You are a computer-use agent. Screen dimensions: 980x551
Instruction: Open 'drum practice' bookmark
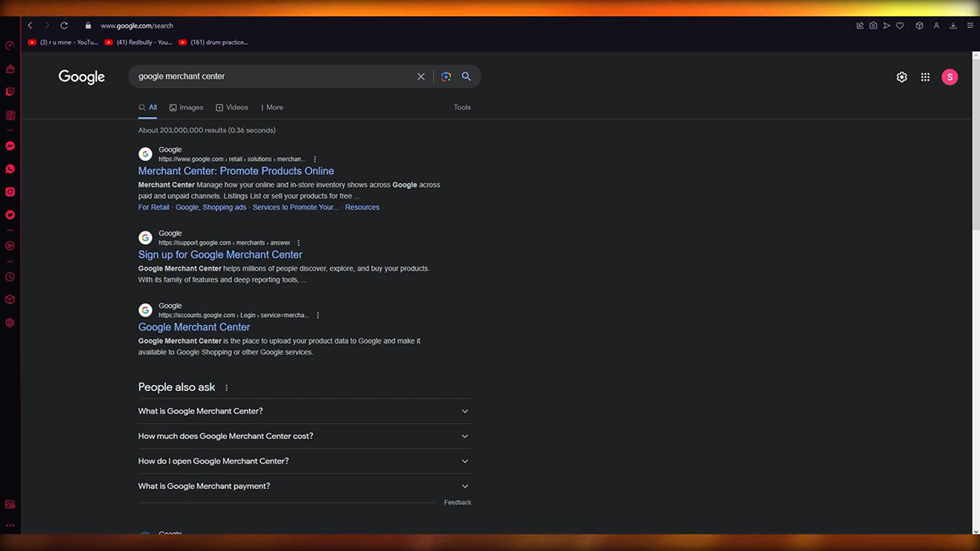[x=213, y=42]
